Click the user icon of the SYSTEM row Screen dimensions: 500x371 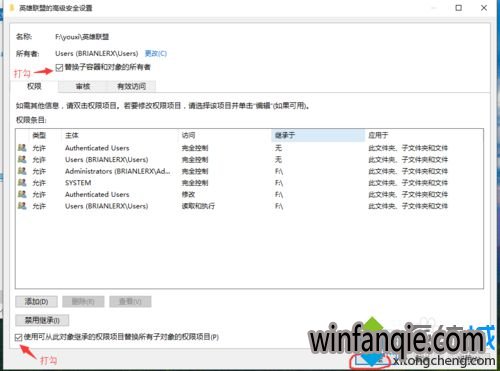click(x=22, y=183)
